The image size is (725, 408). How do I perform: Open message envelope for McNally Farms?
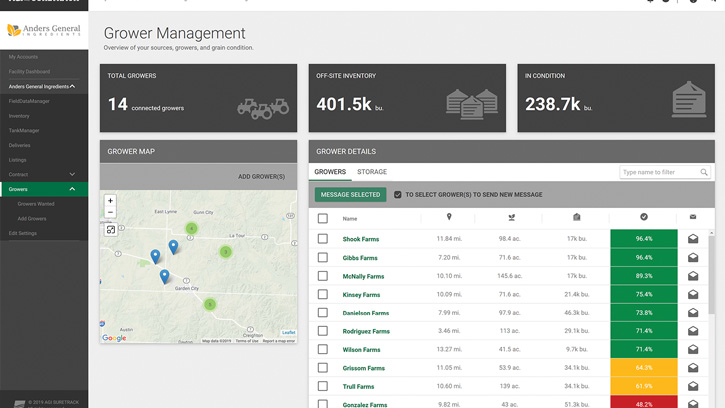(693, 276)
